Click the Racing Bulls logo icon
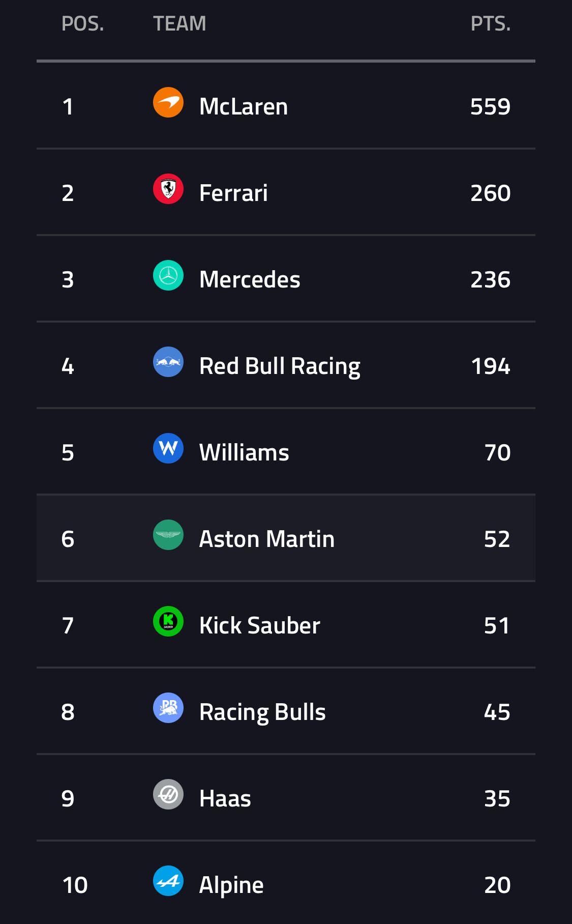This screenshot has height=924, width=572. [168, 708]
